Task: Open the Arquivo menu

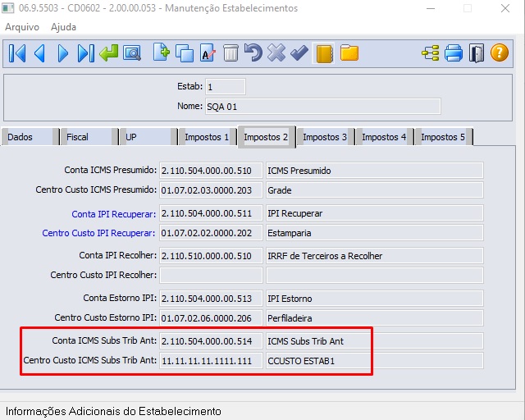Action: click(22, 27)
